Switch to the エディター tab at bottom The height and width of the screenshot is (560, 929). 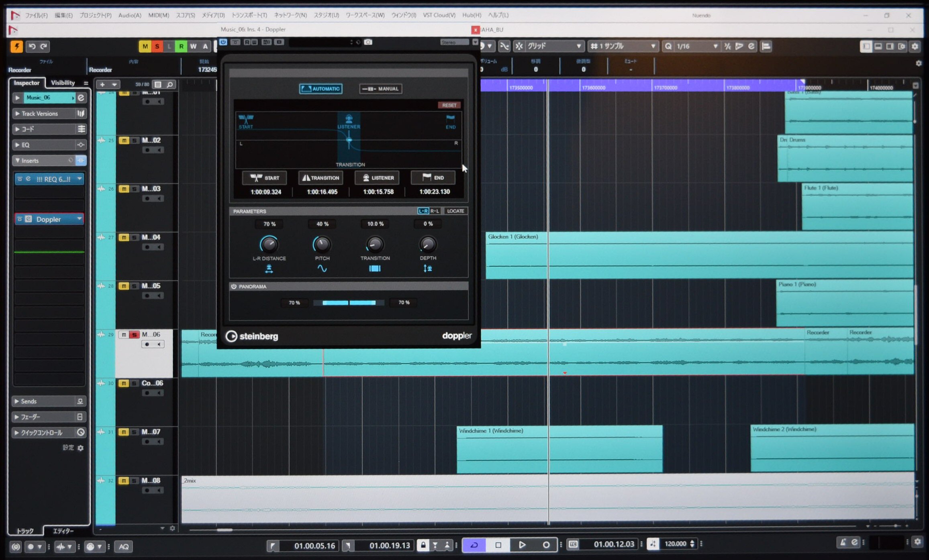(63, 531)
